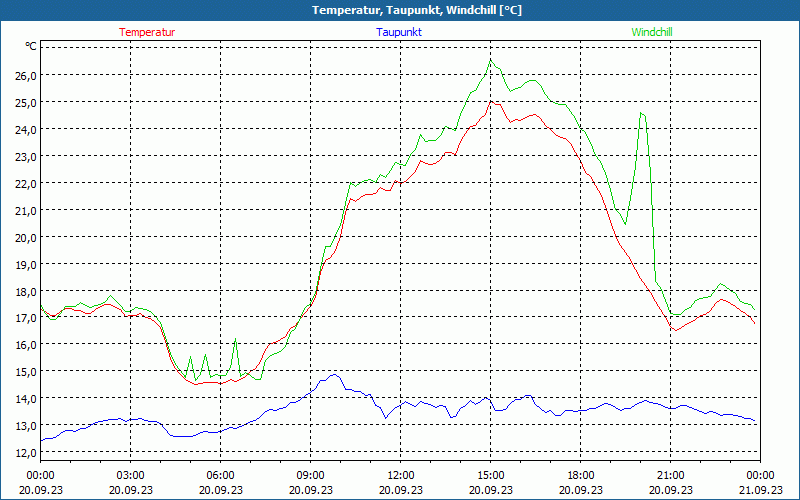
Task: Click the red Temperatur peak at 15:00
Action: [491, 101]
